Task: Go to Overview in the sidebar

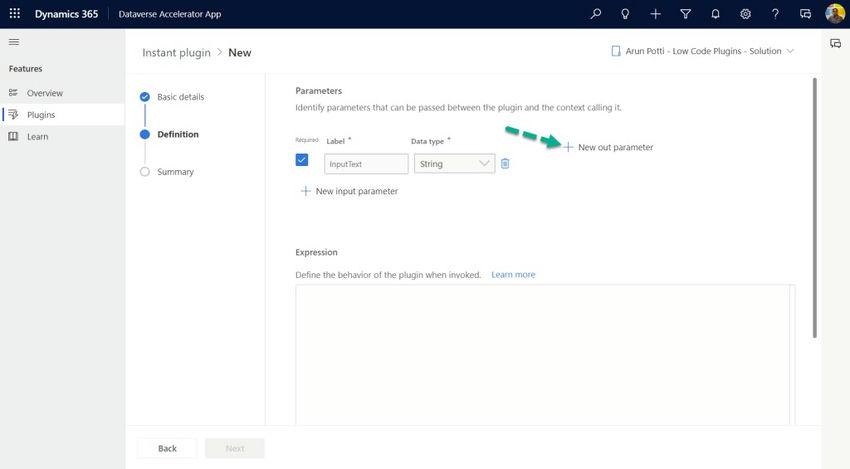Action: 44,93
